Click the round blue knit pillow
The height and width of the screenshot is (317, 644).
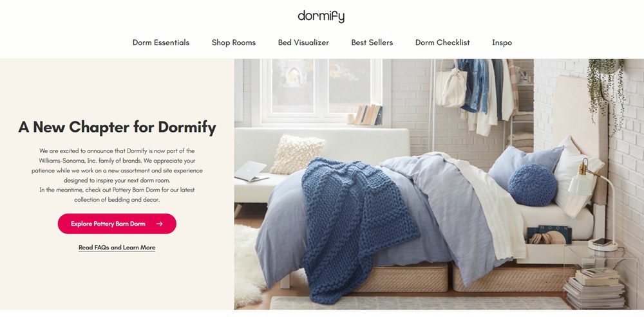(533, 185)
